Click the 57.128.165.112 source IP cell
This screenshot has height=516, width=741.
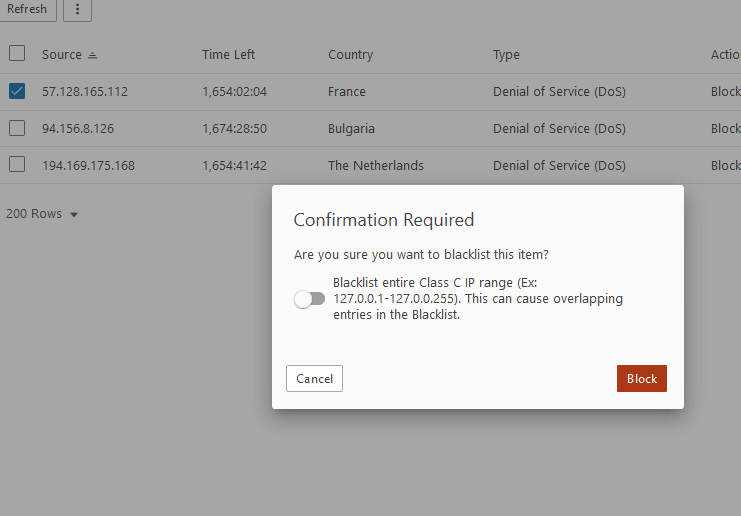click(85, 92)
